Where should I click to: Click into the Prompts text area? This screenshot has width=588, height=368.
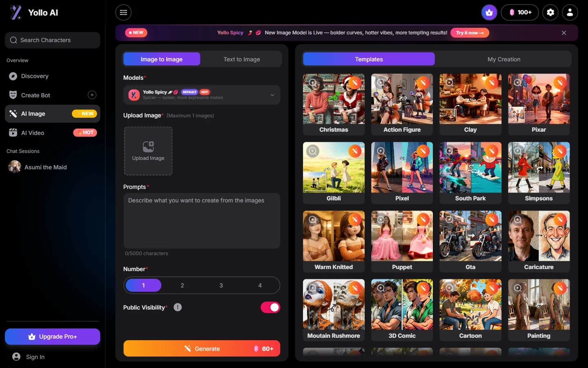pyautogui.click(x=202, y=221)
